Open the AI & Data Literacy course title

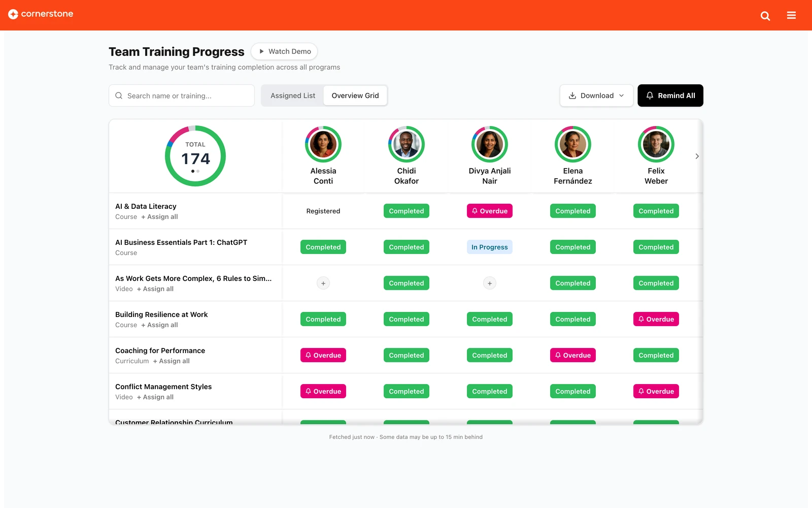tap(146, 207)
